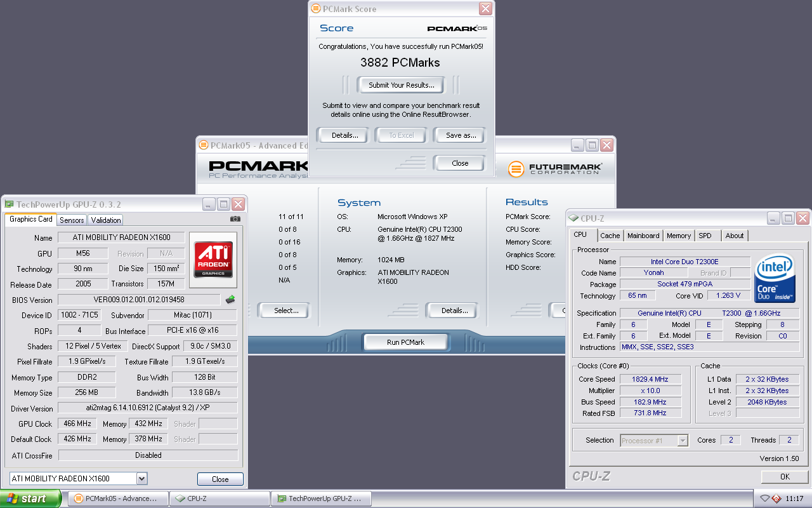Close the PCMark Score dialog via Close button
This screenshot has height=508, width=812.
pyautogui.click(x=460, y=163)
